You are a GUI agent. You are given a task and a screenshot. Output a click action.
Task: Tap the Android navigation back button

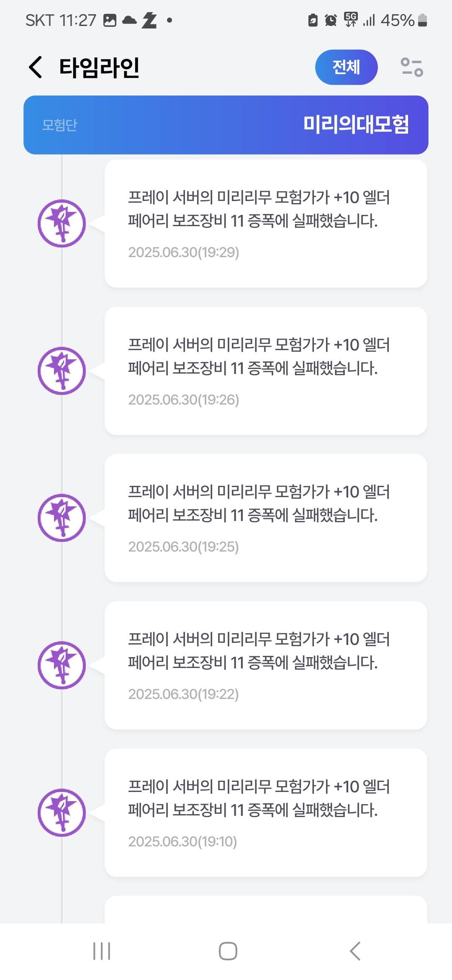(355, 951)
